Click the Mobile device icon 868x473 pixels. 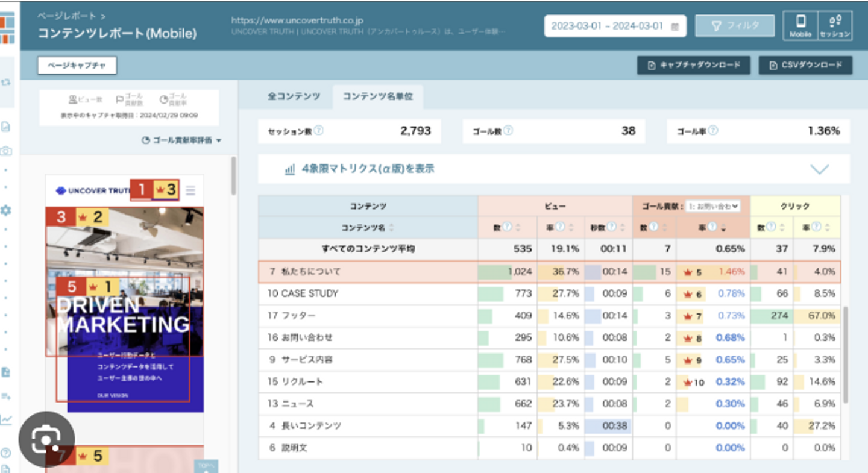point(800,26)
